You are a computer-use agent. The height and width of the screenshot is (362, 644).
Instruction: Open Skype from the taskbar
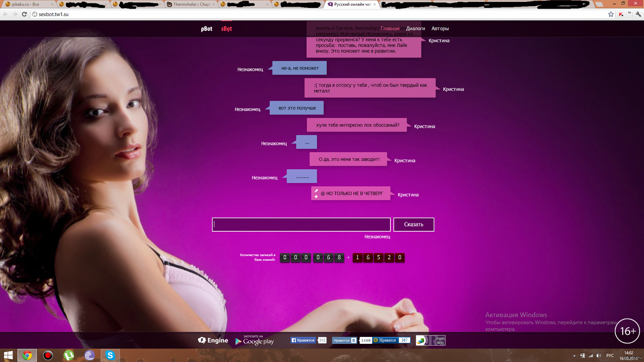[x=110, y=355]
